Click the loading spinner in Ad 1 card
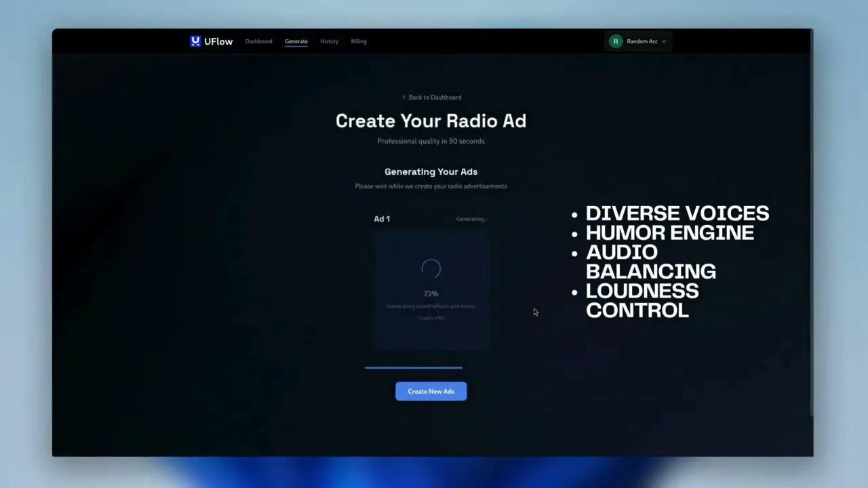The width and height of the screenshot is (868, 488). (431, 269)
